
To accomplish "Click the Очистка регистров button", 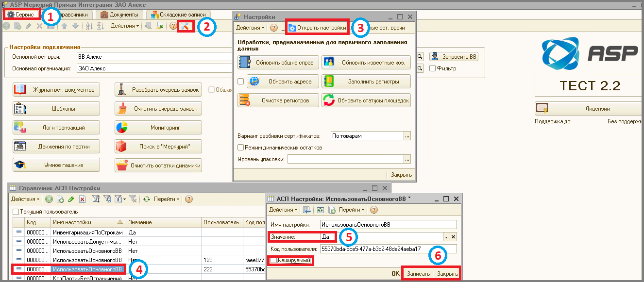I will tap(278, 100).
